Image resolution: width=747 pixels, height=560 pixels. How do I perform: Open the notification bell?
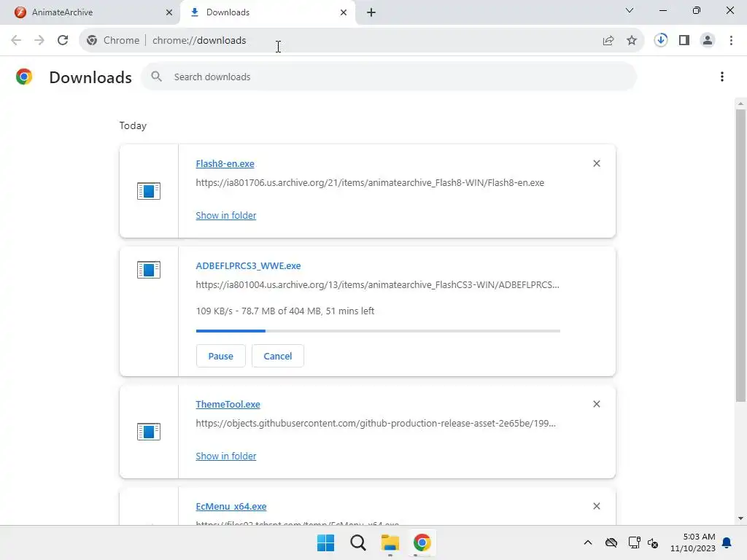[727, 542]
